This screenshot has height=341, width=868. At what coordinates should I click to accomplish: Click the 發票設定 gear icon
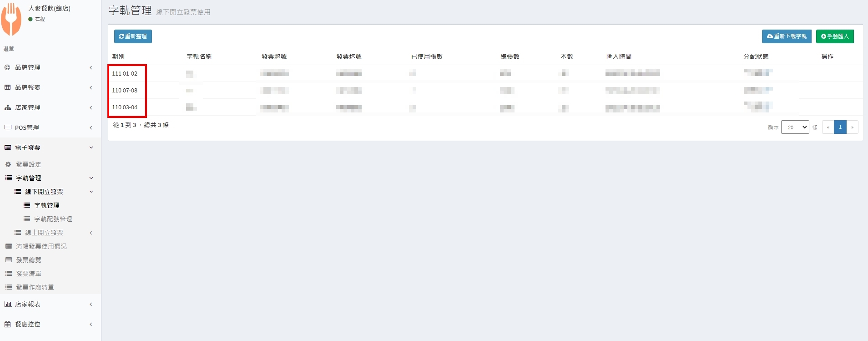coord(8,164)
